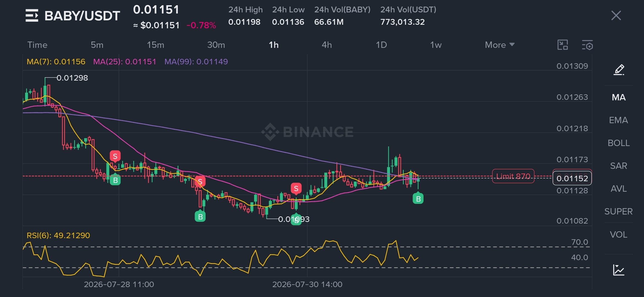
Task: Click the BABY/USDT pair name
Action: coord(82,16)
